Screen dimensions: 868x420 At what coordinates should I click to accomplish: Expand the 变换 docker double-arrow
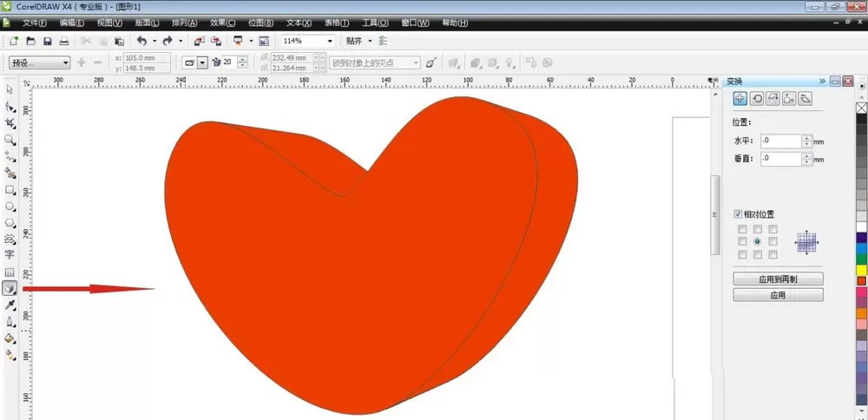coord(822,82)
